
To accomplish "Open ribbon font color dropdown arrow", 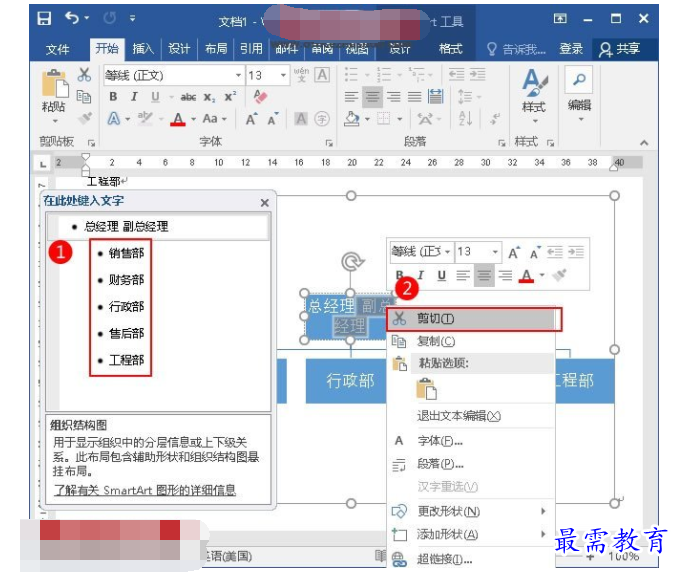I will 193,119.
